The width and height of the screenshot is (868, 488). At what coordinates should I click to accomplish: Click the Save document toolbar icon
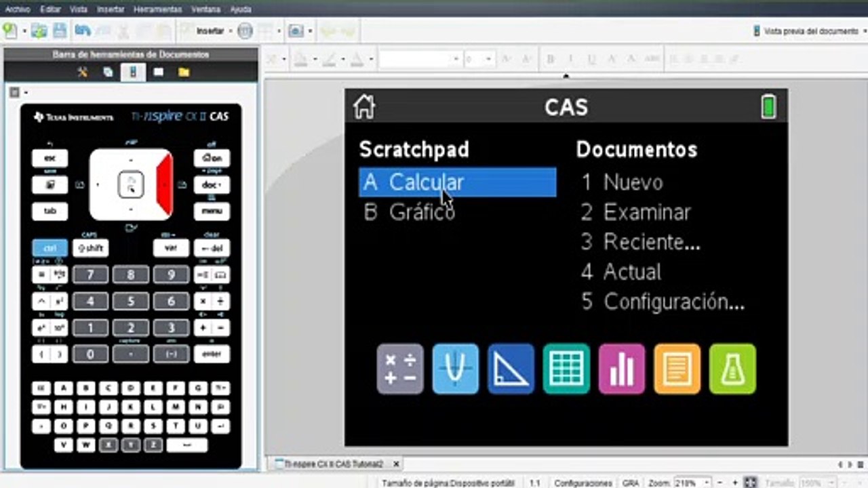60,30
